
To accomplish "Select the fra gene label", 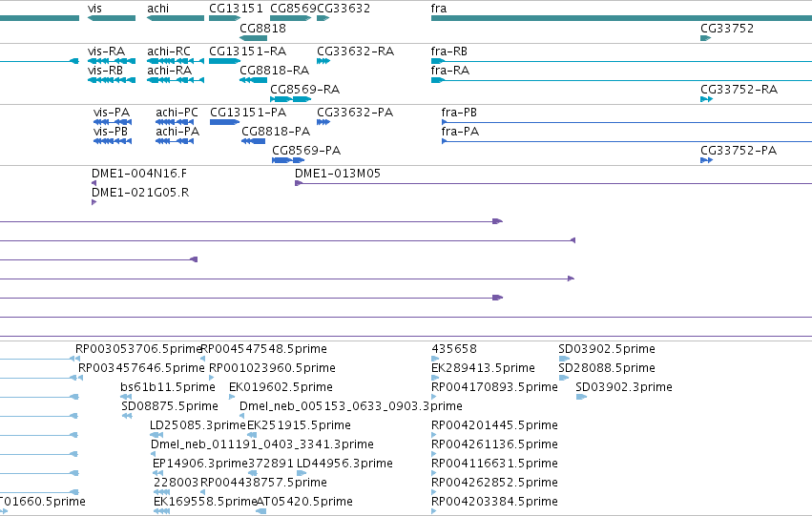I will (439, 9).
